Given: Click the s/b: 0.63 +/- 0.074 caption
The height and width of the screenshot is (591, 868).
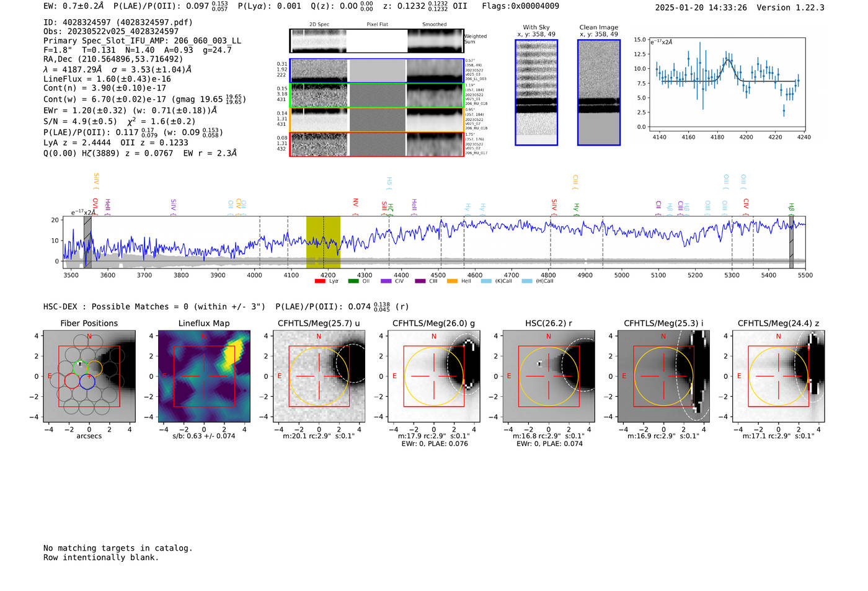Looking at the screenshot, I should [204, 436].
